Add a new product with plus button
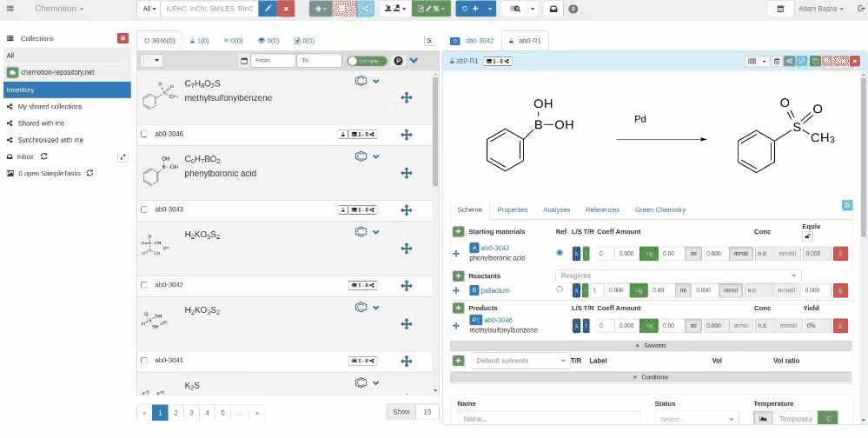The width and height of the screenshot is (868, 438). point(458,308)
